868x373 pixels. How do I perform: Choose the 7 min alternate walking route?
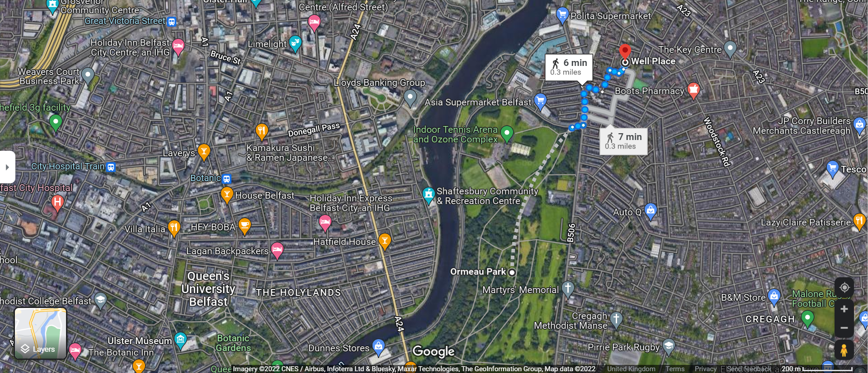[623, 141]
